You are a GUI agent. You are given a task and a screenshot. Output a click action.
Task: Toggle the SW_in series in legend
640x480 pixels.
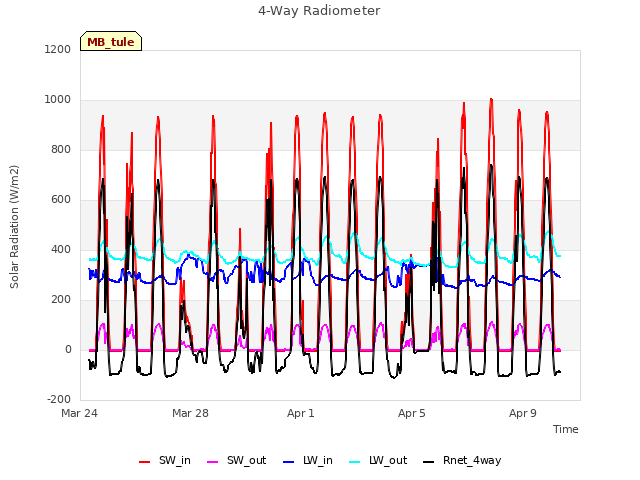pyautogui.click(x=164, y=460)
